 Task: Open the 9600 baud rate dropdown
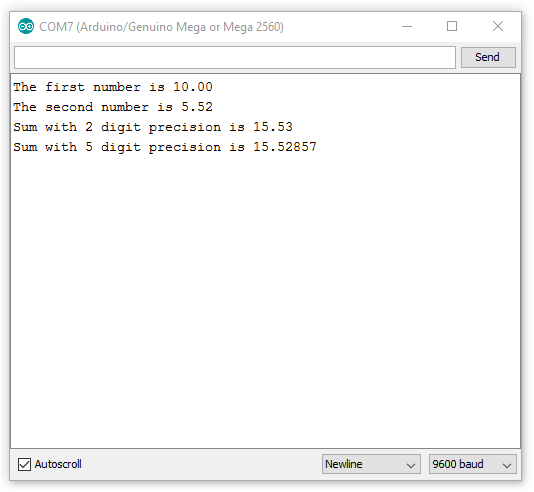473,464
